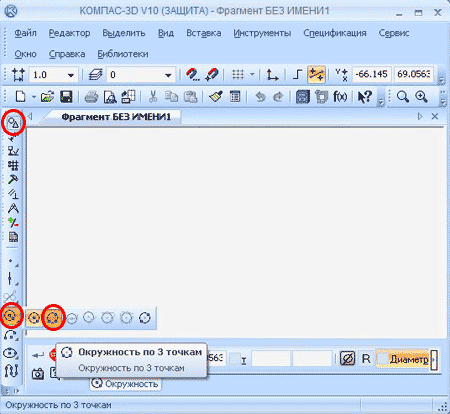Click the X coordinate field -66.145
The width and height of the screenshot is (450, 414).
click(371, 74)
